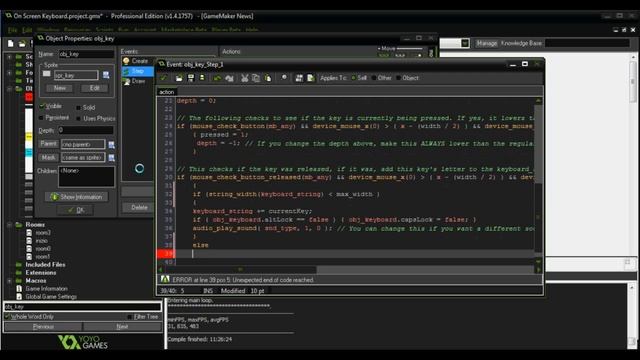The image size is (640, 360).
Task: Click the Edit sprite button
Action: [x=94, y=88]
